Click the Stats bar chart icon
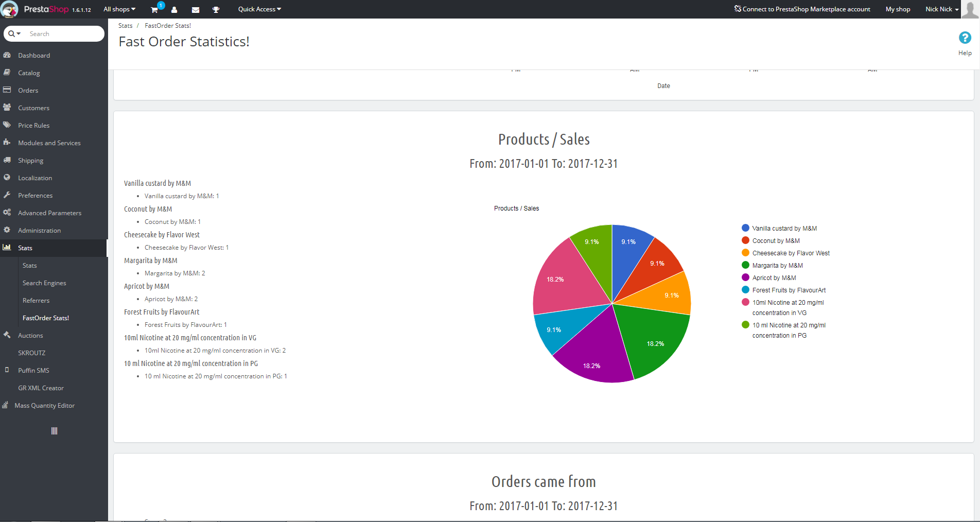The height and width of the screenshot is (522, 980). [x=7, y=248]
